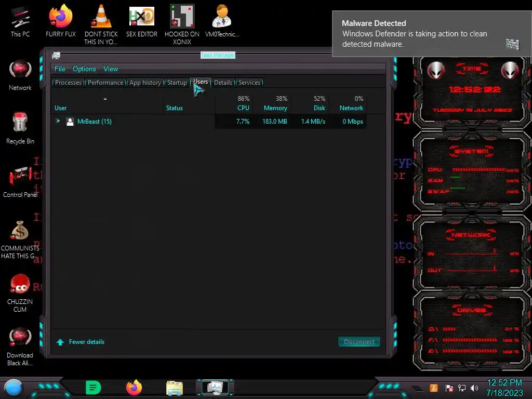
Task: Click the Alienware TIME widget
Action: pos(472,91)
